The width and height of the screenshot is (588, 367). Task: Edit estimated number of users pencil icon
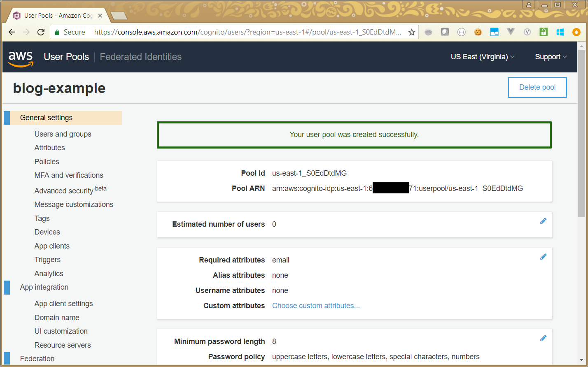pos(543,221)
